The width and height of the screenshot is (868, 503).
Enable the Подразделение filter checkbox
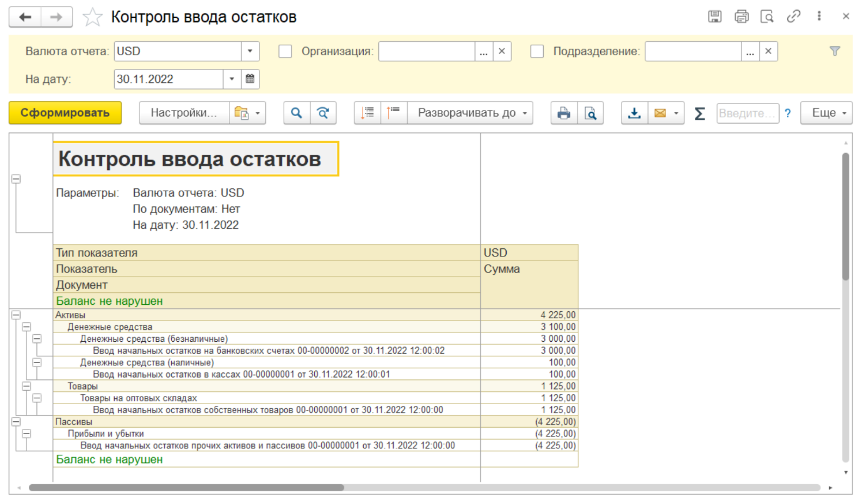[537, 52]
